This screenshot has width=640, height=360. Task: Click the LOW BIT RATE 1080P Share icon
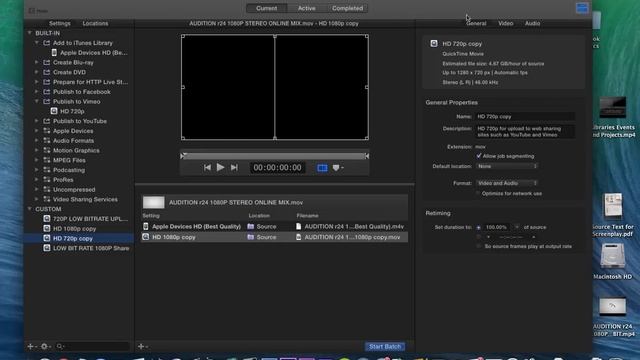47,248
